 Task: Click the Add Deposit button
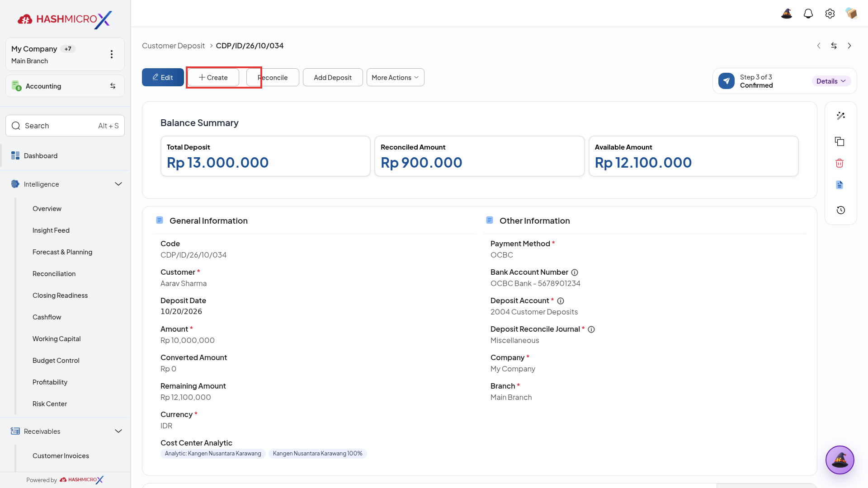click(333, 77)
